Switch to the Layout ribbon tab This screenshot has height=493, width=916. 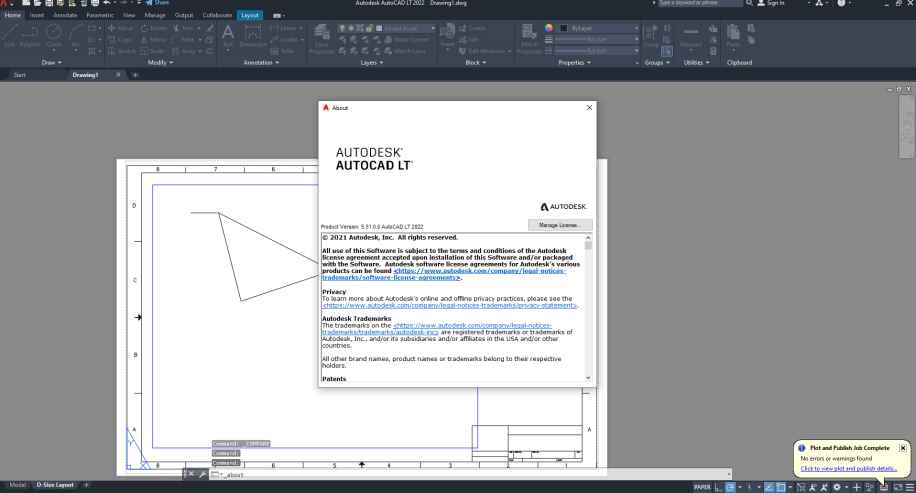tap(249, 16)
